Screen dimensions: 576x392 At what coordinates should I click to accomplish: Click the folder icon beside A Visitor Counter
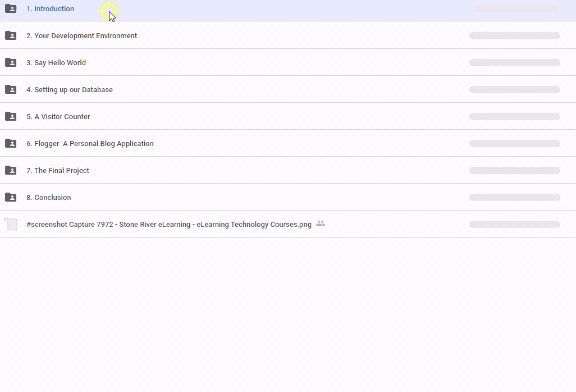pos(11,116)
